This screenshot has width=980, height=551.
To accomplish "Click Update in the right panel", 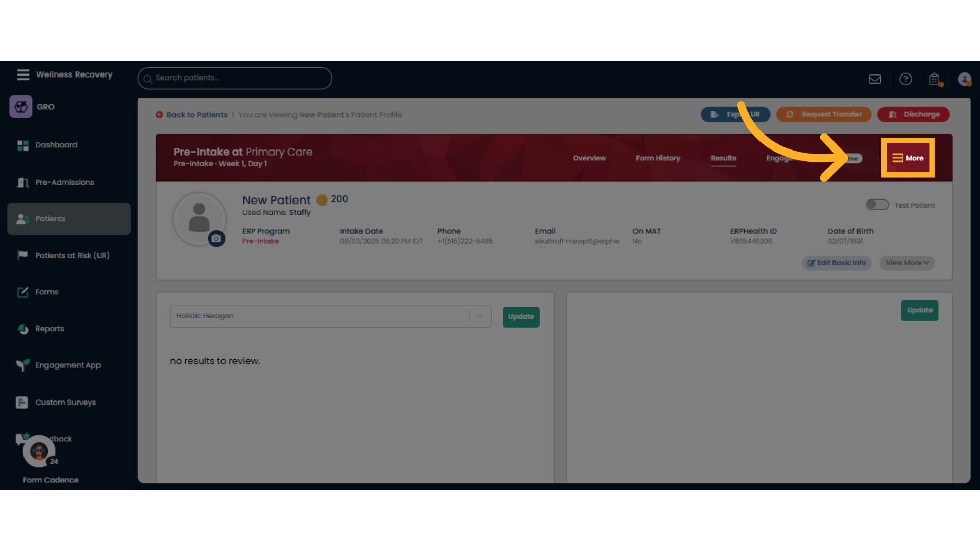I will point(920,310).
